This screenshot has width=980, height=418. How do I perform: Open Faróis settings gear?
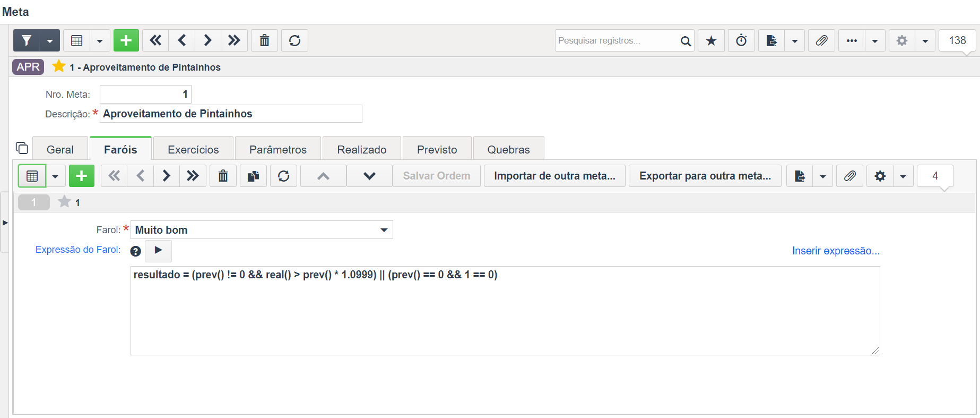pos(880,176)
